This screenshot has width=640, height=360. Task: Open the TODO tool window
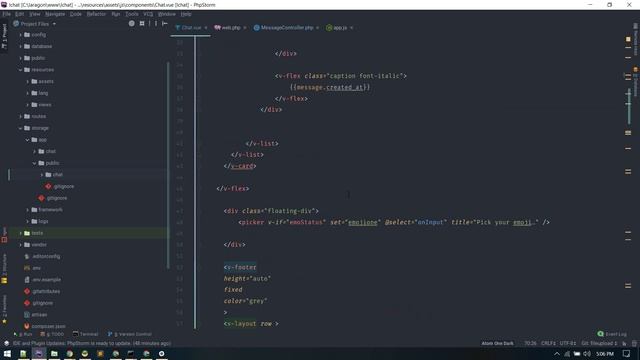click(52, 334)
